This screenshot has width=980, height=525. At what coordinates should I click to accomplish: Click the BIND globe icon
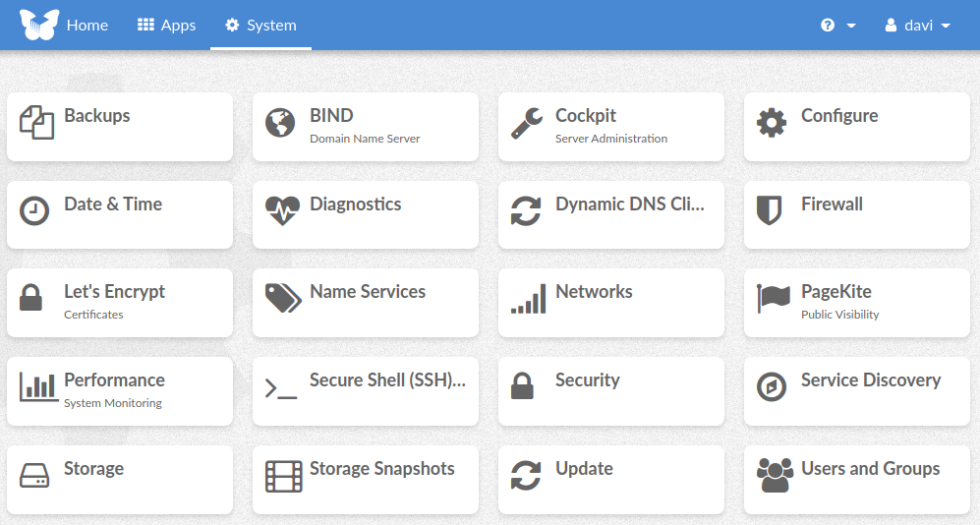pyautogui.click(x=280, y=123)
